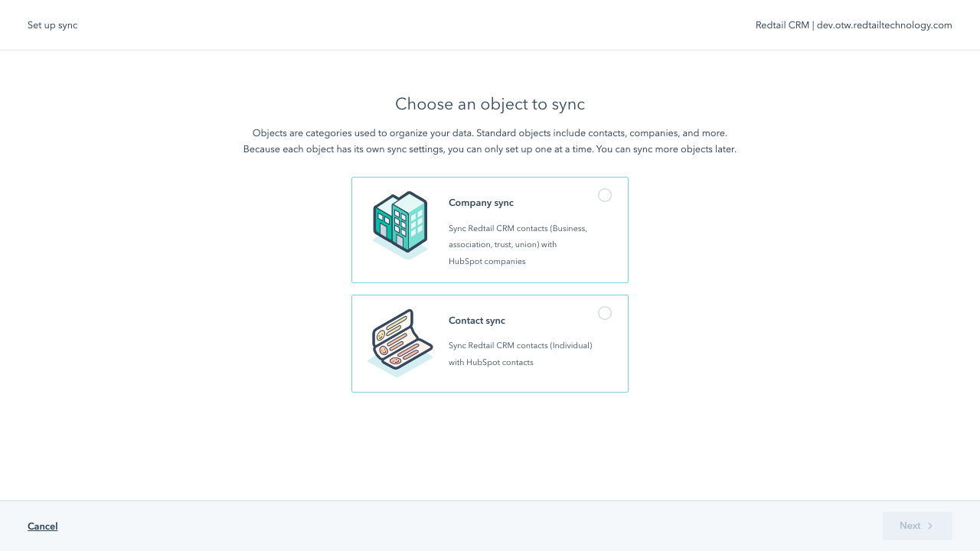980x551 pixels.
Task: Click the chevron arrow inside Next button
Action: pyautogui.click(x=930, y=526)
